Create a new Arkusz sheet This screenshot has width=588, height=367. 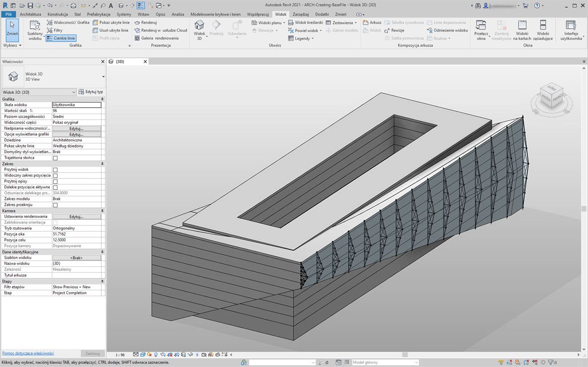tap(372, 23)
